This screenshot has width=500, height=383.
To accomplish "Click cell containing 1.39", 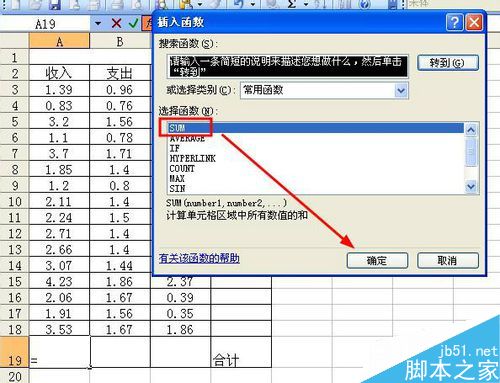I will (x=59, y=89).
